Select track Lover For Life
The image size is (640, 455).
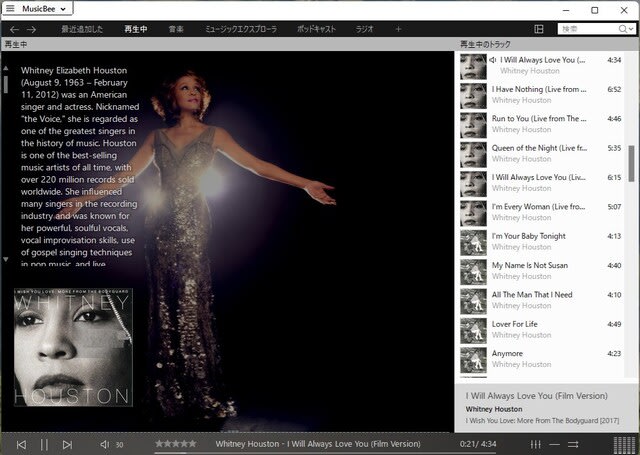[541, 331]
